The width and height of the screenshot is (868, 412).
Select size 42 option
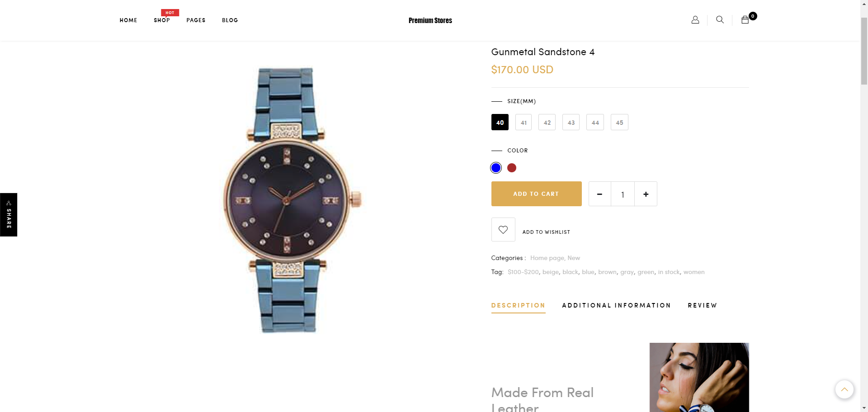pos(547,123)
